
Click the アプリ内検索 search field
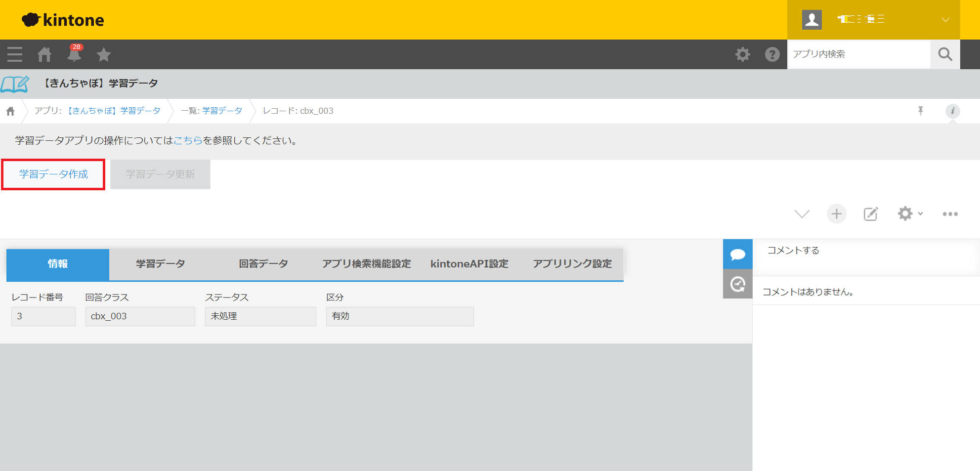click(x=858, y=54)
